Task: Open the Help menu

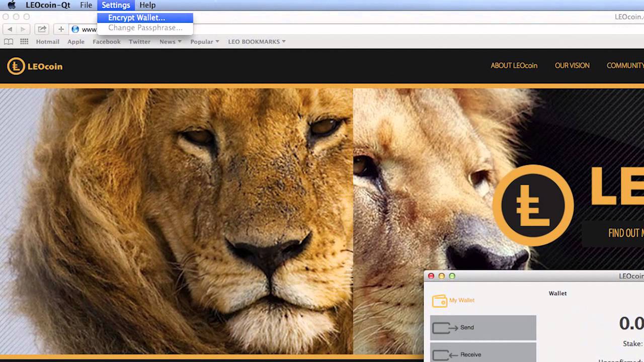Action: [x=147, y=5]
